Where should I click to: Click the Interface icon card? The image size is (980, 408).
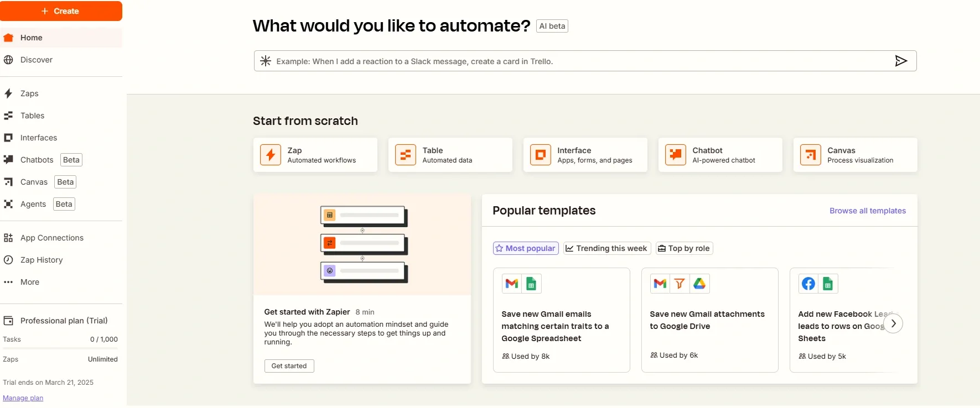[x=541, y=155]
